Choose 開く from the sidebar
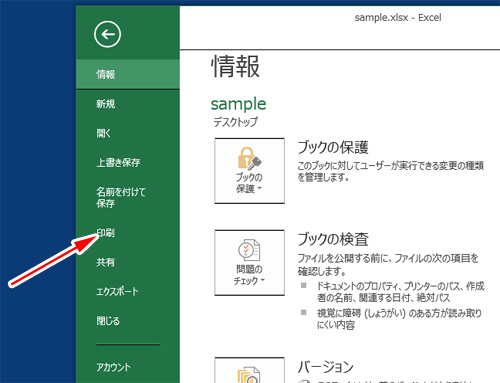The height and width of the screenshot is (383, 500). pos(128,133)
